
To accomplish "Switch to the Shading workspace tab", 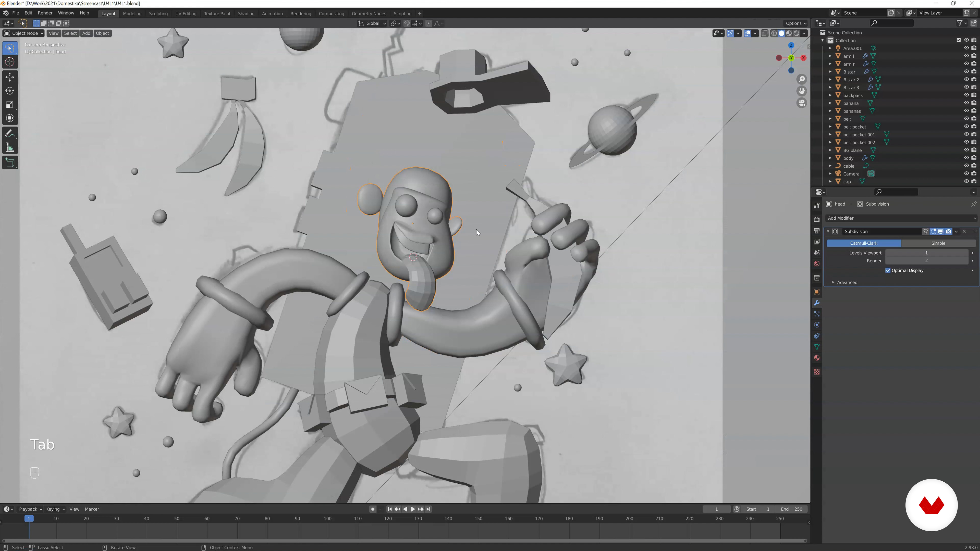I will (x=246, y=13).
